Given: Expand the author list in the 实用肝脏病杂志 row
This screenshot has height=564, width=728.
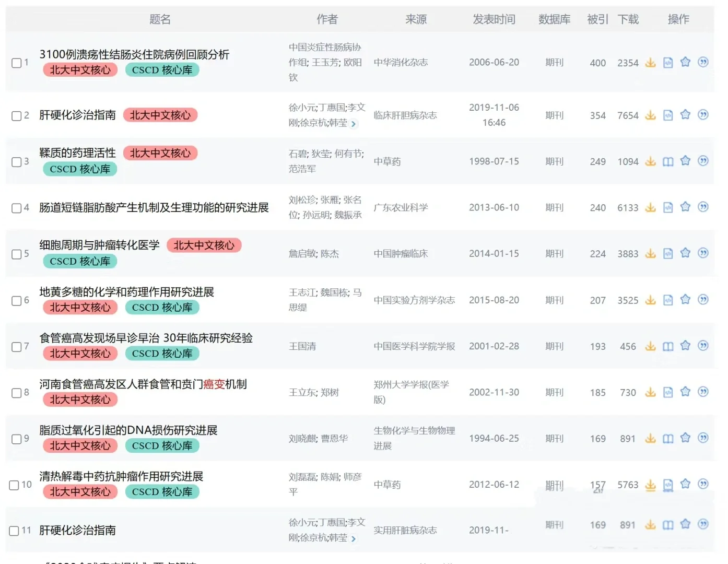Looking at the screenshot, I should pos(354,538).
